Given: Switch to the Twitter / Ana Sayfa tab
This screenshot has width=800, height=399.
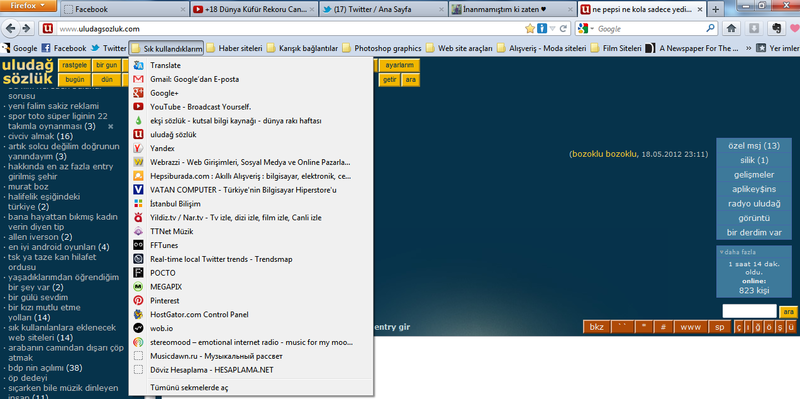Looking at the screenshot, I should tap(384, 9).
